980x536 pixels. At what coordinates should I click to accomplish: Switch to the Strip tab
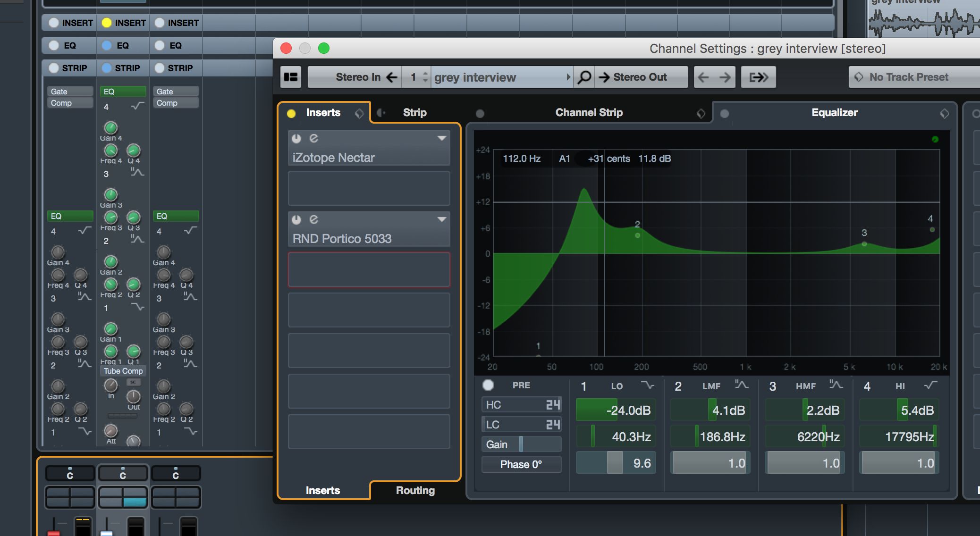tap(414, 111)
